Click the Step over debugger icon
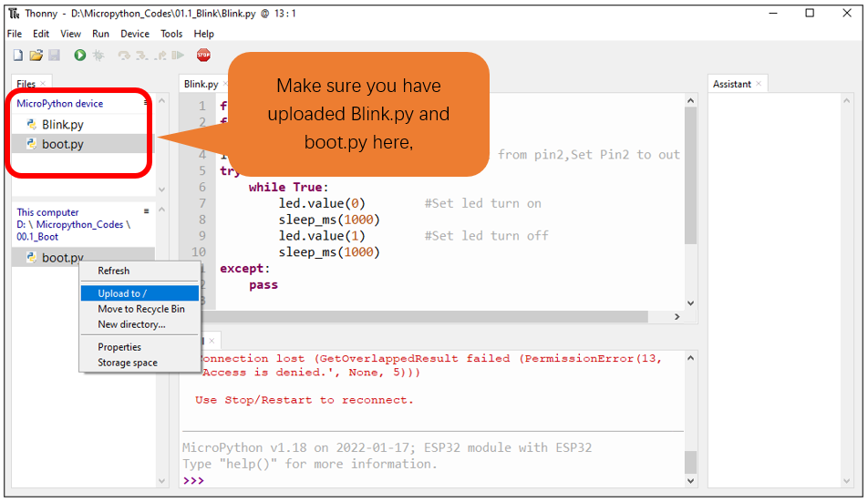Viewport: 868px width, 502px height. (124, 56)
